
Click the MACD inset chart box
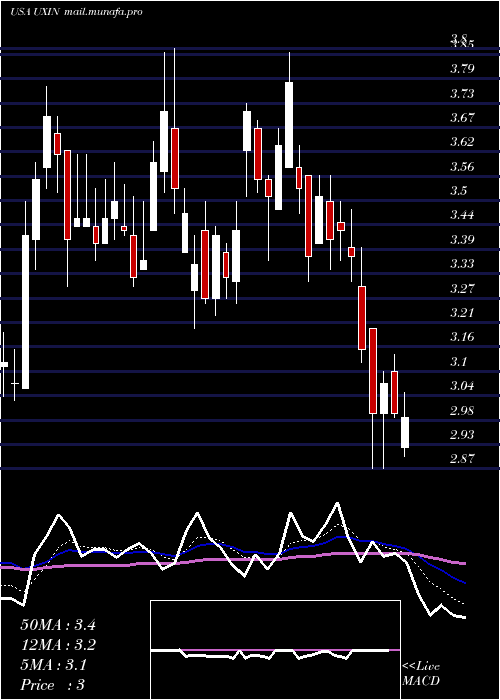(275, 650)
